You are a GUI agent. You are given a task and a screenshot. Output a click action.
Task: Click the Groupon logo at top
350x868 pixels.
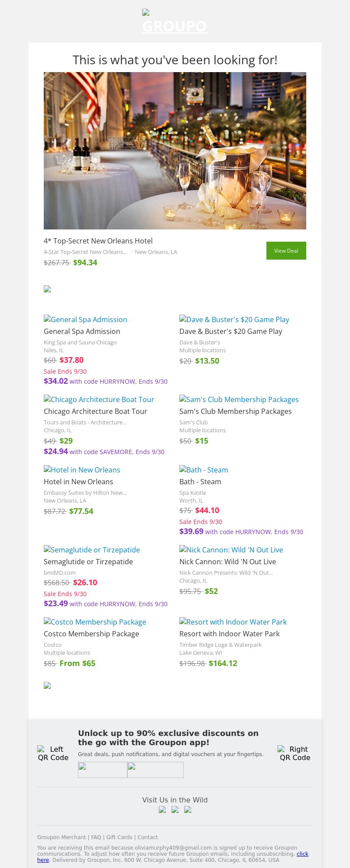175,22
